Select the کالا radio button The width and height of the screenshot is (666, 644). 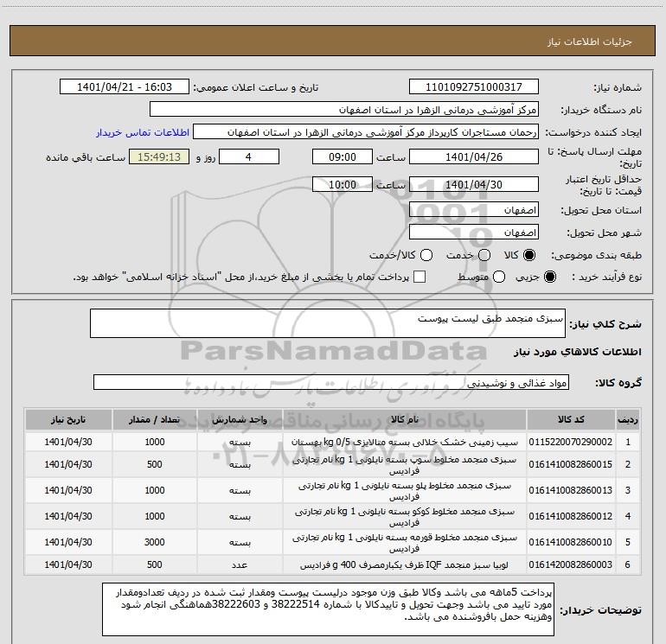tap(529, 255)
